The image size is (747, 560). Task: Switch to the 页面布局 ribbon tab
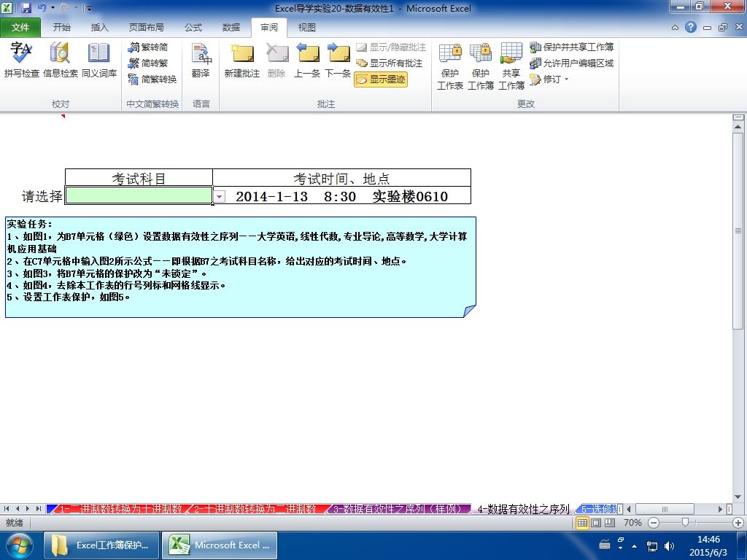[x=146, y=28]
